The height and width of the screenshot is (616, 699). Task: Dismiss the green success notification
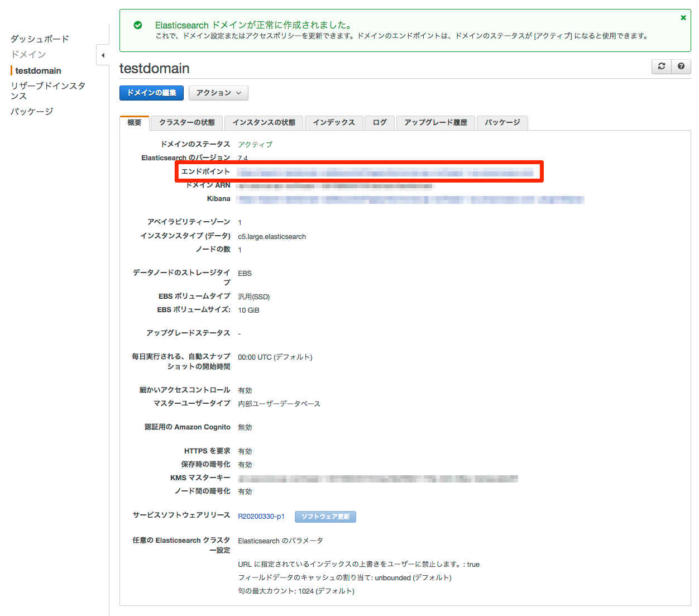point(683,18)
